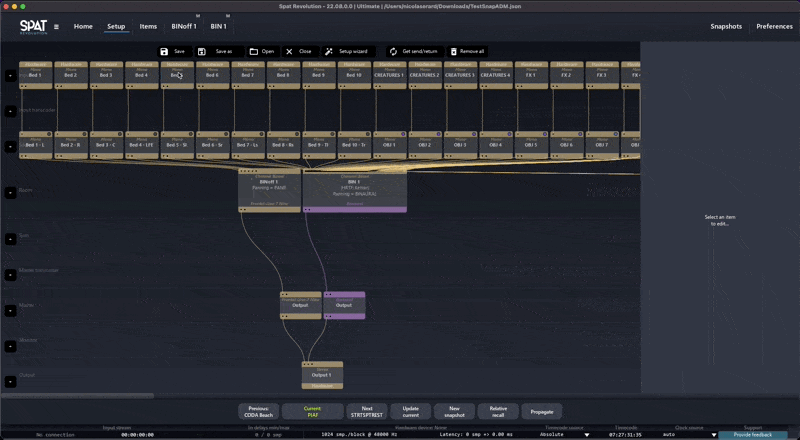Recall the Previous CODA Beach snapshot
800x440 pixels.
click(x=259, y=411)
